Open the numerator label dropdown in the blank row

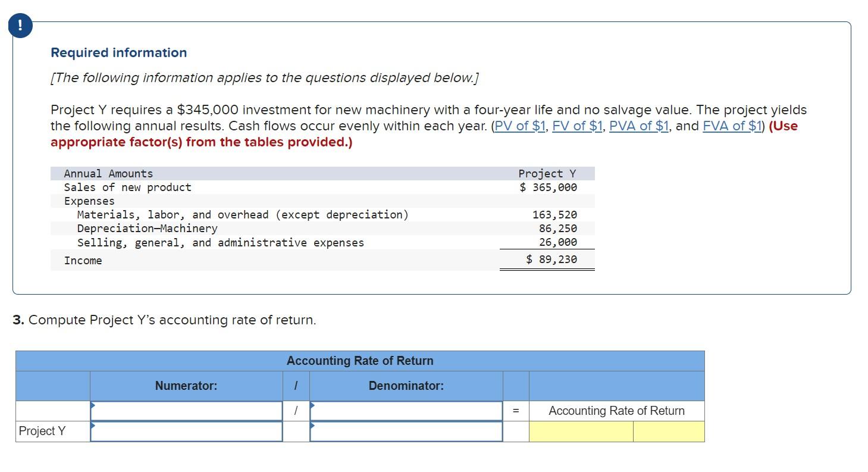(x=186, y=411)
